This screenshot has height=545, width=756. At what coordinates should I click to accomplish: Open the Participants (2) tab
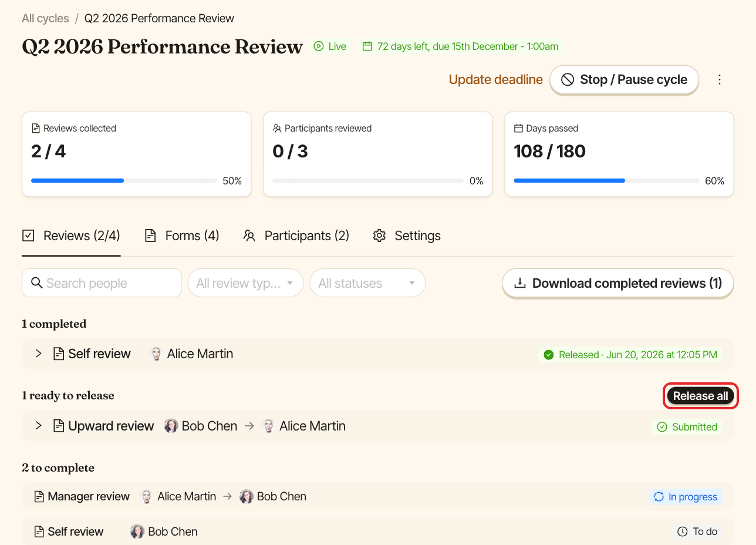pos(296,236)
